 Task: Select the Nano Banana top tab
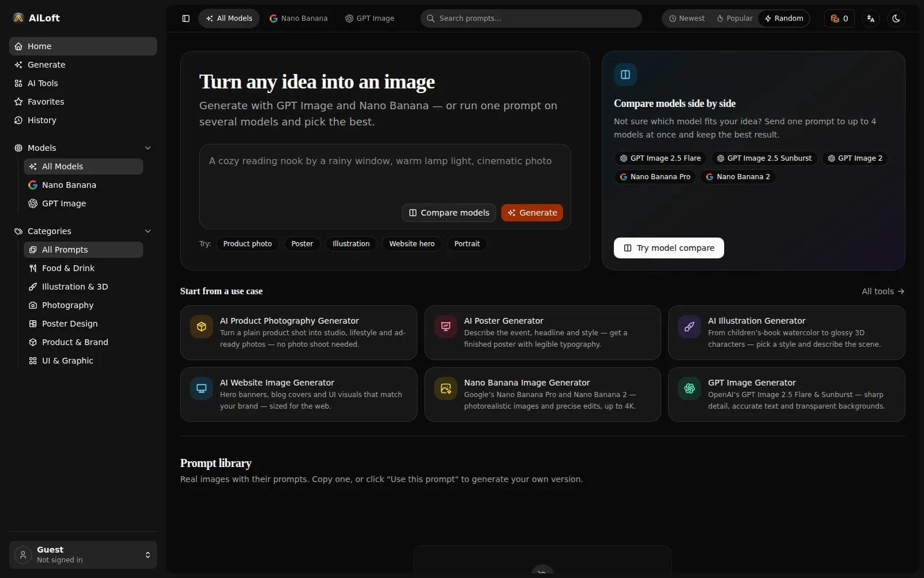(x=299, y=18)
